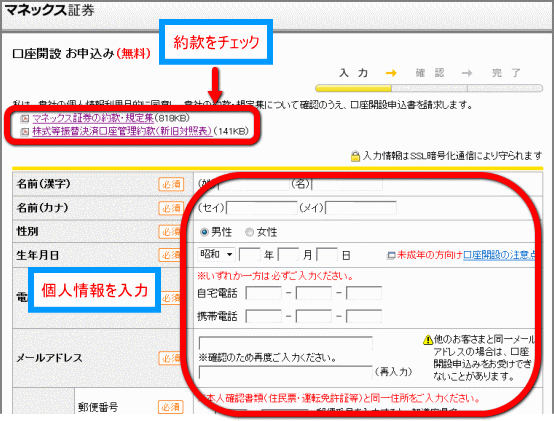Click the 確認 step label
554x421 pixels.
[x=429, y=73]
